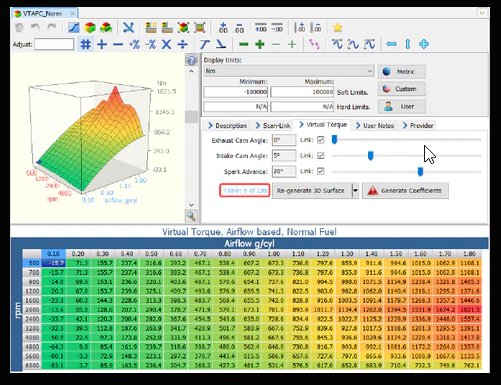Viewport: 501px width, 385px height.
Task: Toggle Exhaust Cam Angle Link checkbox
Action: pyautogui.click(x=321, y=140)
